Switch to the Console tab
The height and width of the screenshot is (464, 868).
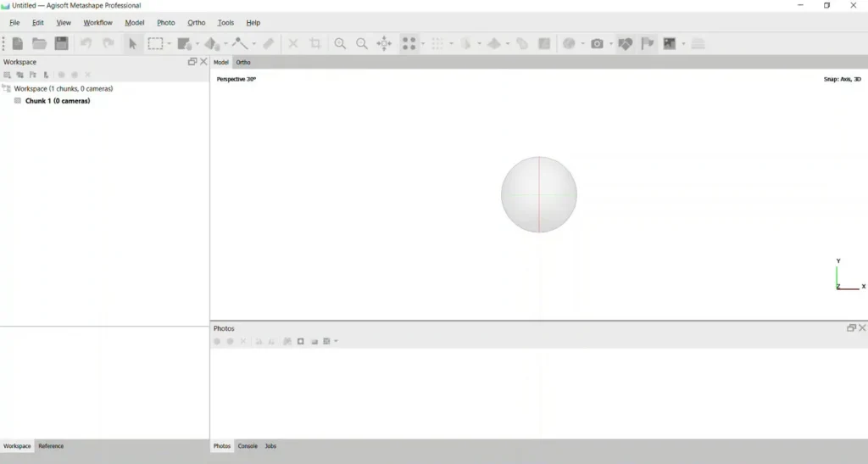[x=248, y=445]
